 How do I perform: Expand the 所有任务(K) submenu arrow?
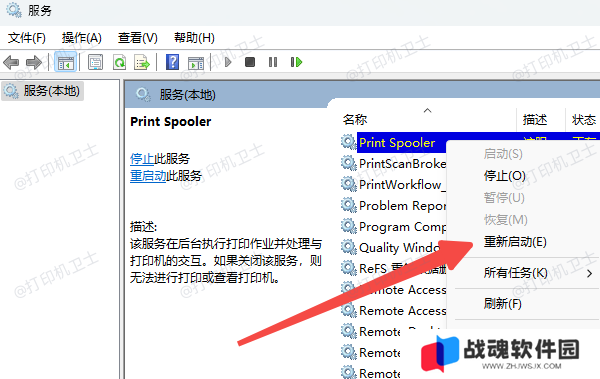590,273
